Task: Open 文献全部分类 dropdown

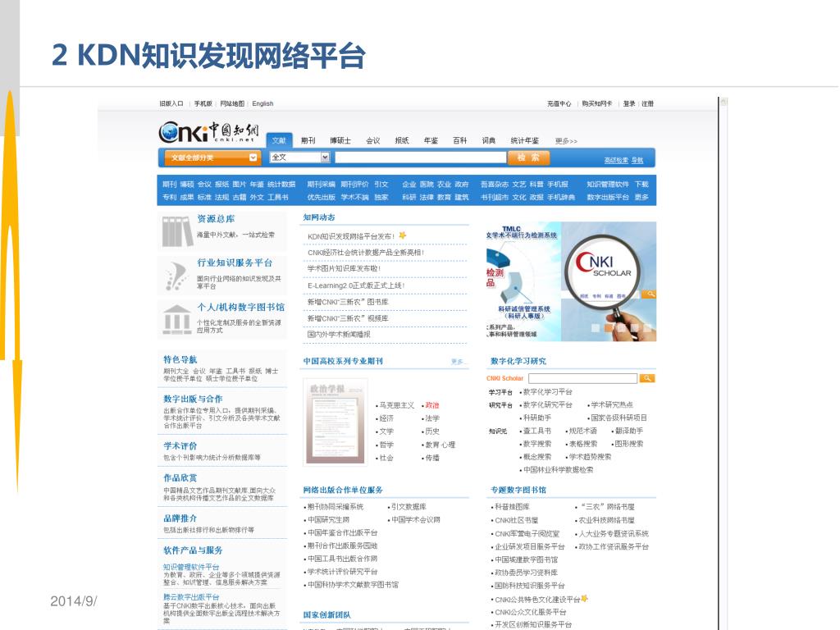Action: (212, 157)
